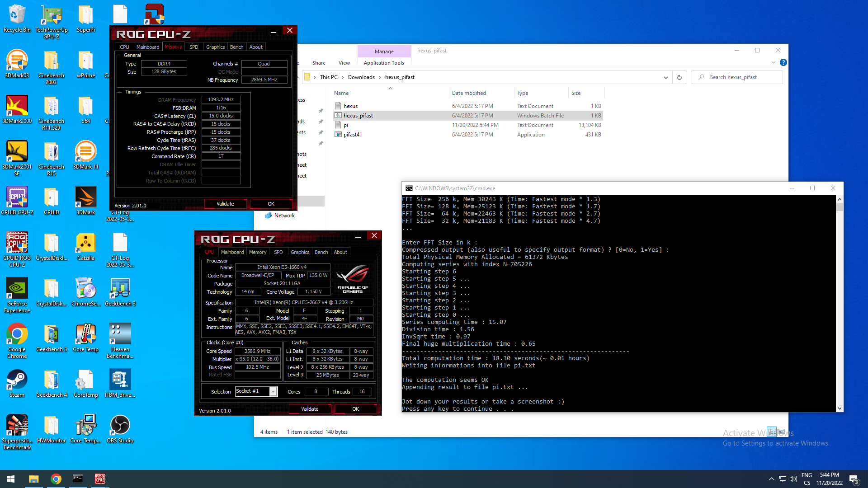Open 3DMark03 desktop shortcut
868x488 pixels.
(17, 64)
